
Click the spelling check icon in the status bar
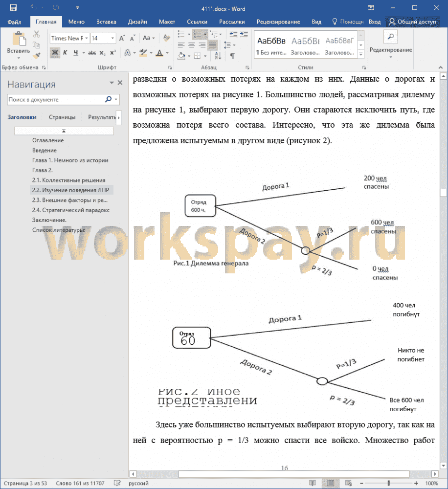point(117,483)
